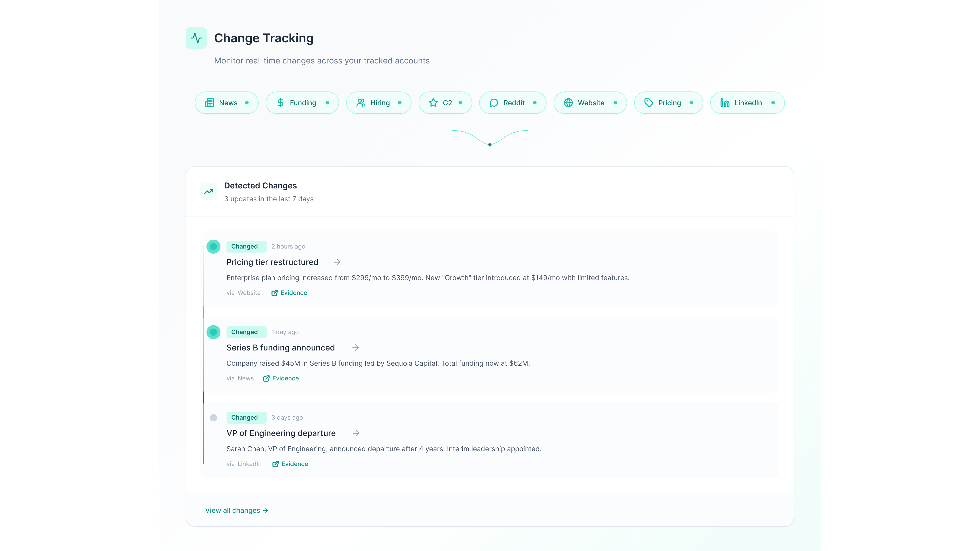This screenshot has width=980, height=551.
Task: Click the pulse icon beside the Change Tracking title
Action: pos(196,38)
